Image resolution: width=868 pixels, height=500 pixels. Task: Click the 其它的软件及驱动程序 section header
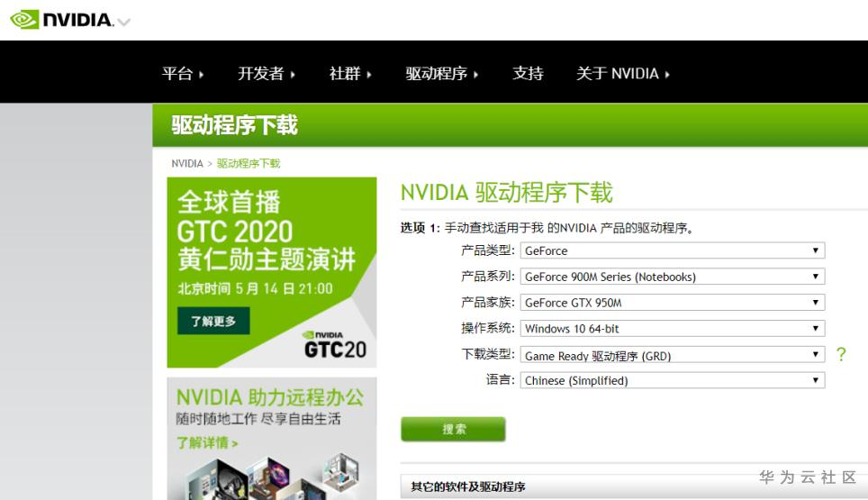click(634, 486)
